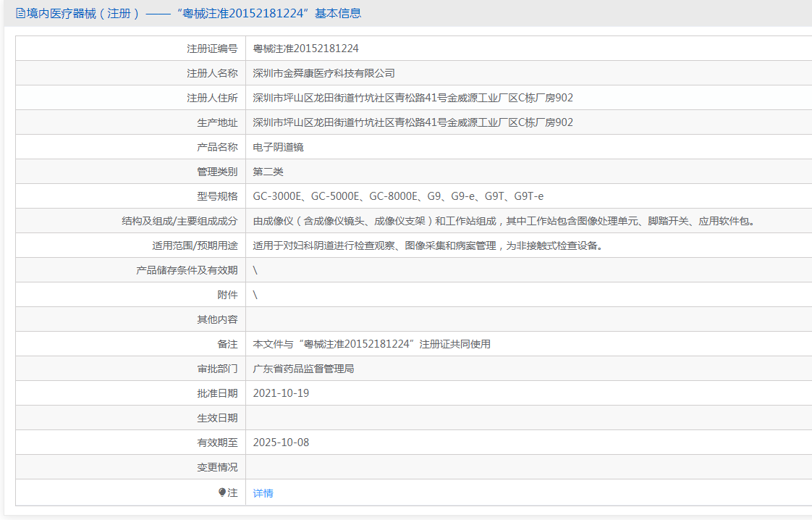The width and height of the screenshot is (812, 520).
Task: Select product name 电子阴道镜
Action: tap(278, 147)
